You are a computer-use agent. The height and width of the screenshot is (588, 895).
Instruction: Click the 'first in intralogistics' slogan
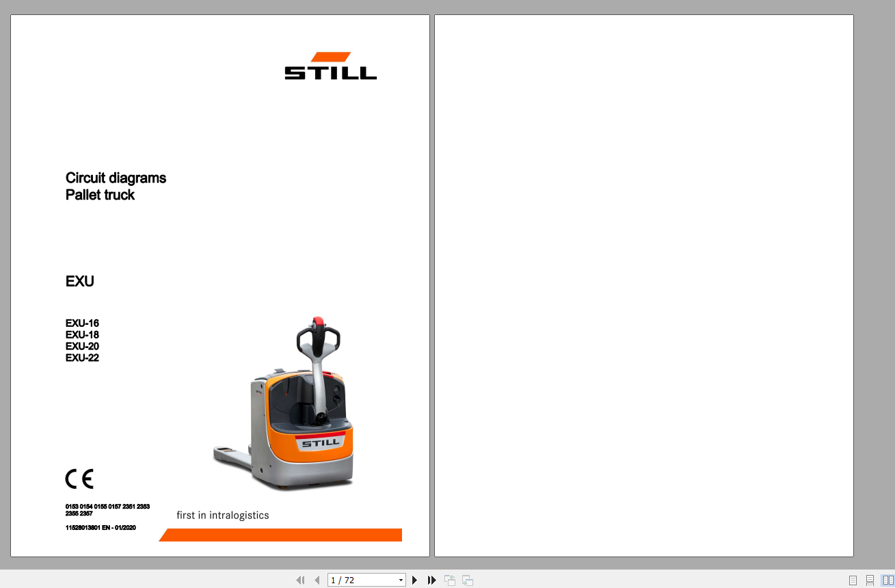[x=223, y=516]
